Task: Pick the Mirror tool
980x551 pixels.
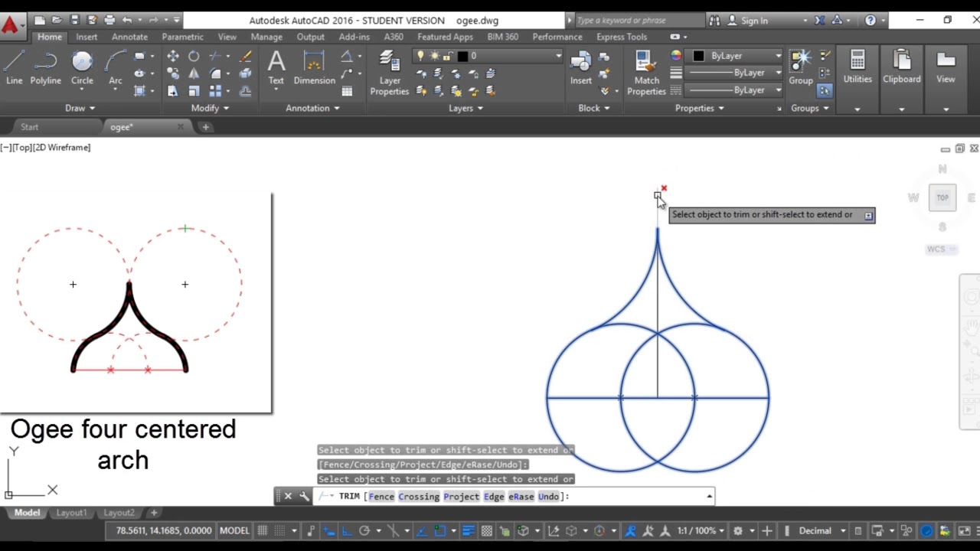Action: point(194,73)
